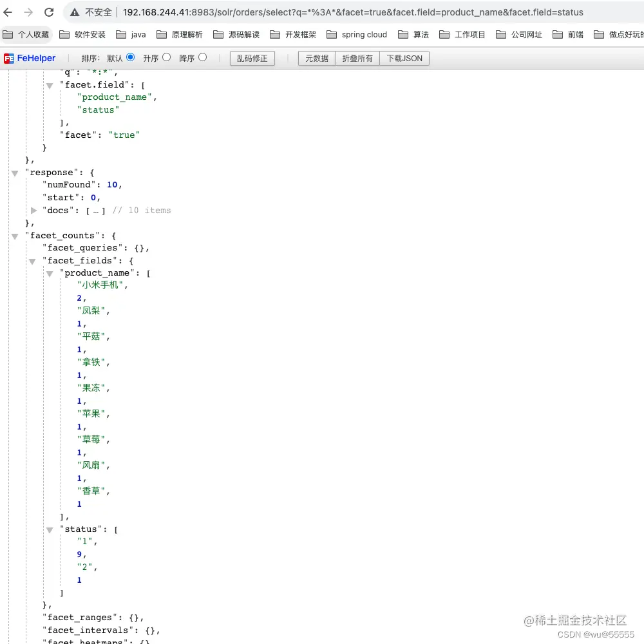Click the folder icon of 个人收藏 bookmark
The width and height of the screenshot is (644, 644).
coord(8,35)
